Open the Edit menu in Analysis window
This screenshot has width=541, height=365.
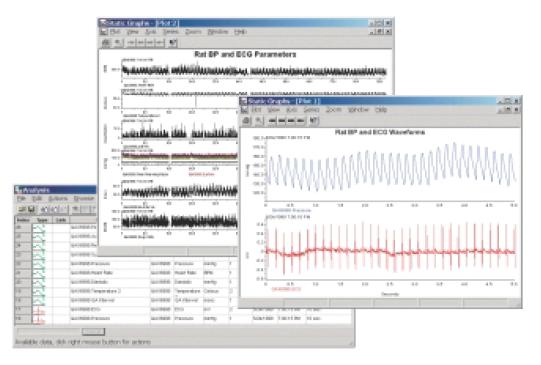[37, 199]
